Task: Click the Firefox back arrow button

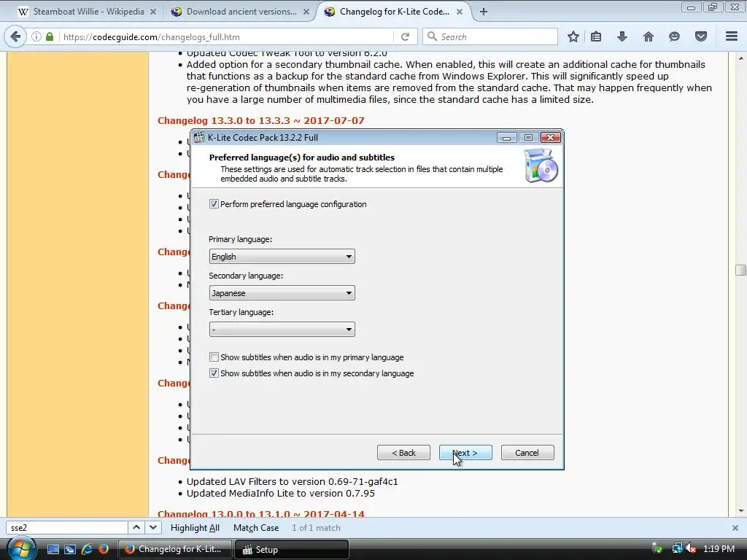Action: (15, 36)
